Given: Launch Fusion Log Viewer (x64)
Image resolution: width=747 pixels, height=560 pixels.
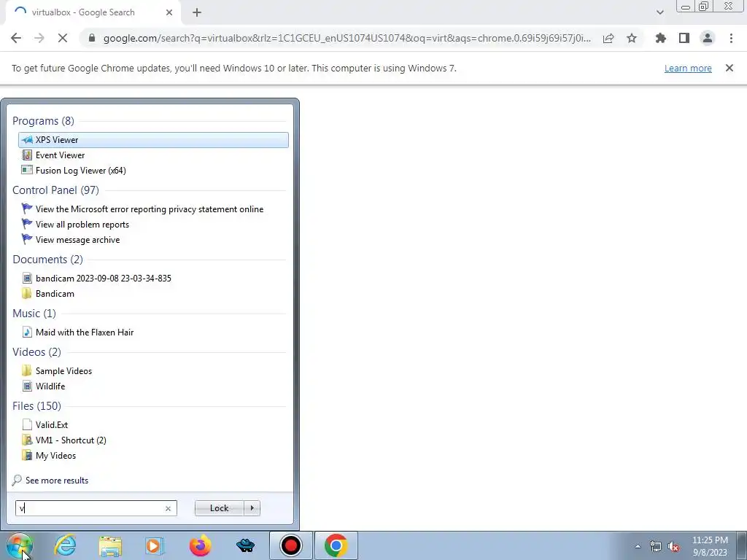Looking at the screenshot, I should coord(80,171).
